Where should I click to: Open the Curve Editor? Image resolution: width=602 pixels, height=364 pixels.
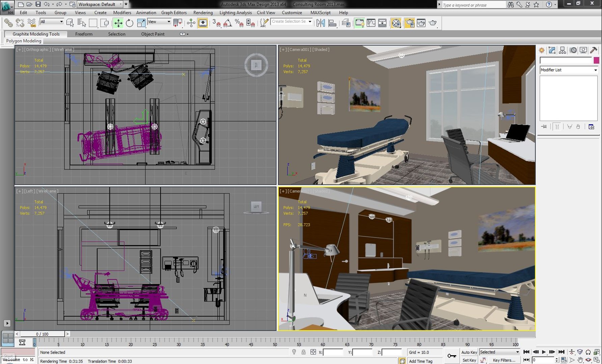tap(371, 23)
